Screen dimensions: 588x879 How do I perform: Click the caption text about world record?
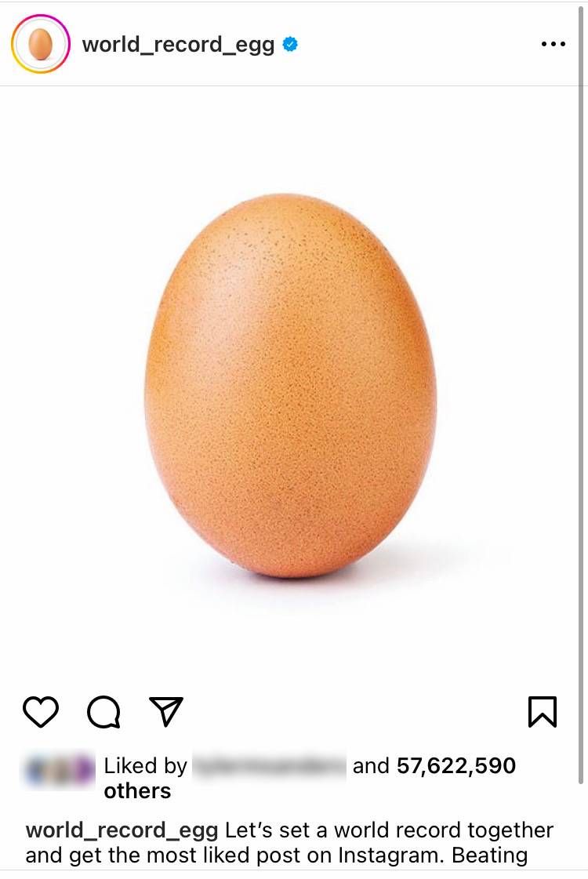[x=289, y=843]
